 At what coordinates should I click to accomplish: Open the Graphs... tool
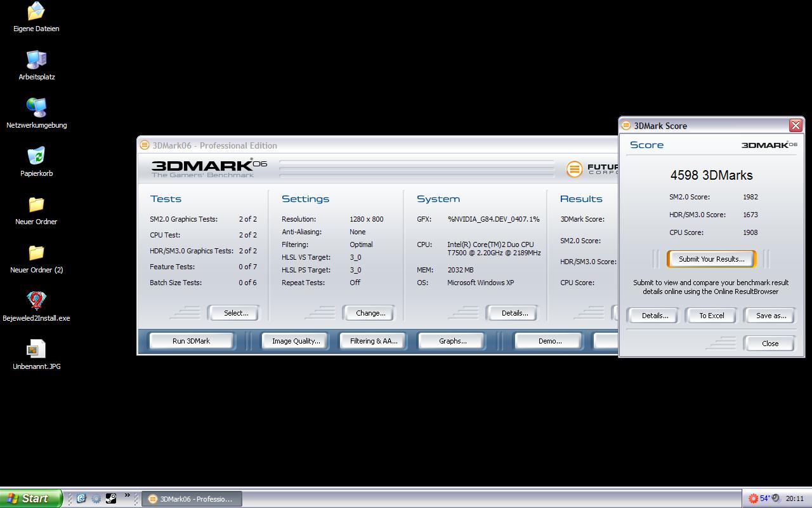click(452, 341)
